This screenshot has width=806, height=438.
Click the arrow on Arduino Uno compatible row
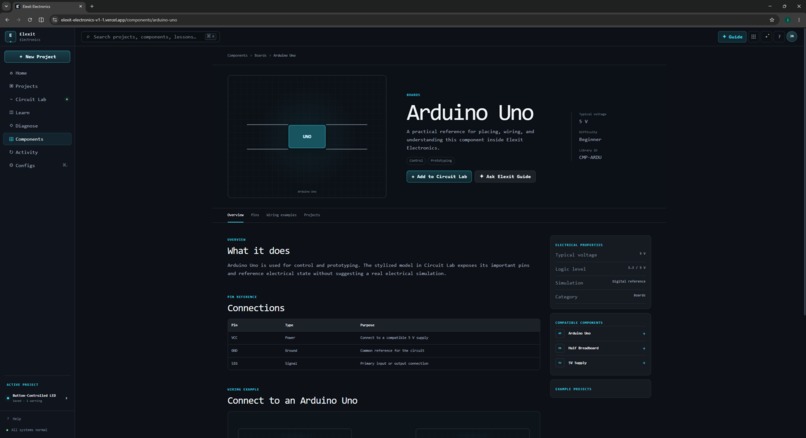[644, 334]
